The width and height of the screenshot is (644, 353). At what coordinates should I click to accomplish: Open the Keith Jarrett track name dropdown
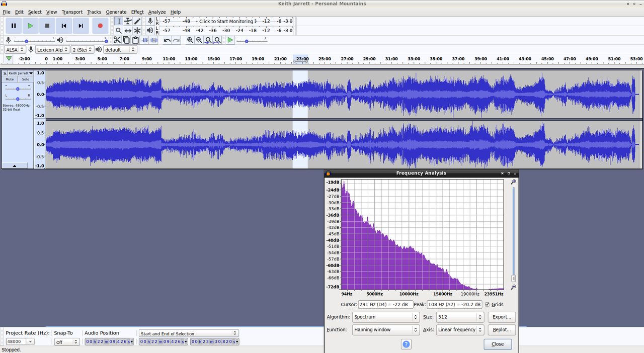[x=21, y=73]
